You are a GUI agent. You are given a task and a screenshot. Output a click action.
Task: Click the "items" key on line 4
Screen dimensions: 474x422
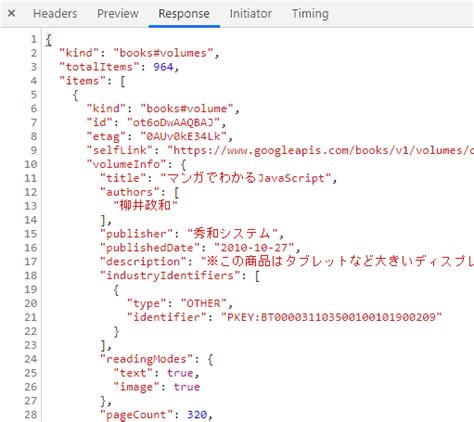point(82,81)
